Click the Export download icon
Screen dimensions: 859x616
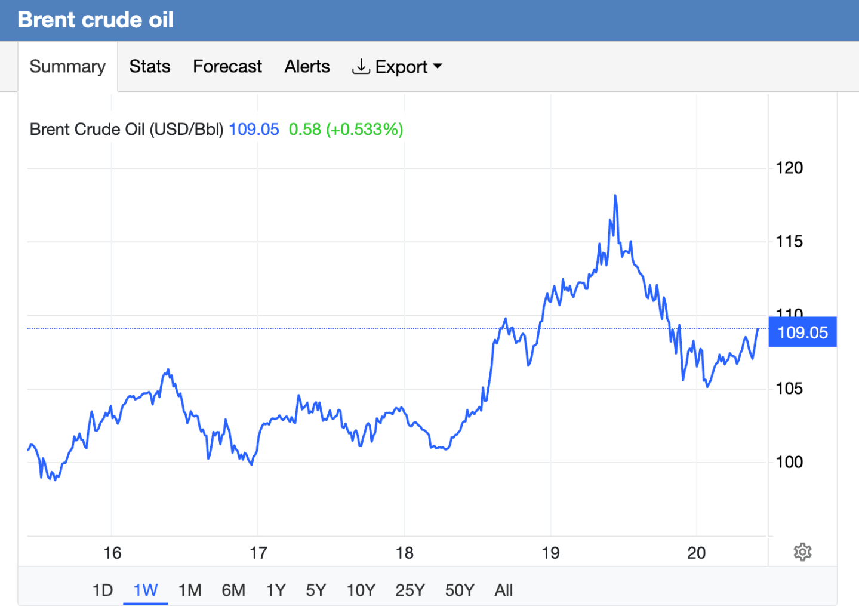tap(361, 67)
